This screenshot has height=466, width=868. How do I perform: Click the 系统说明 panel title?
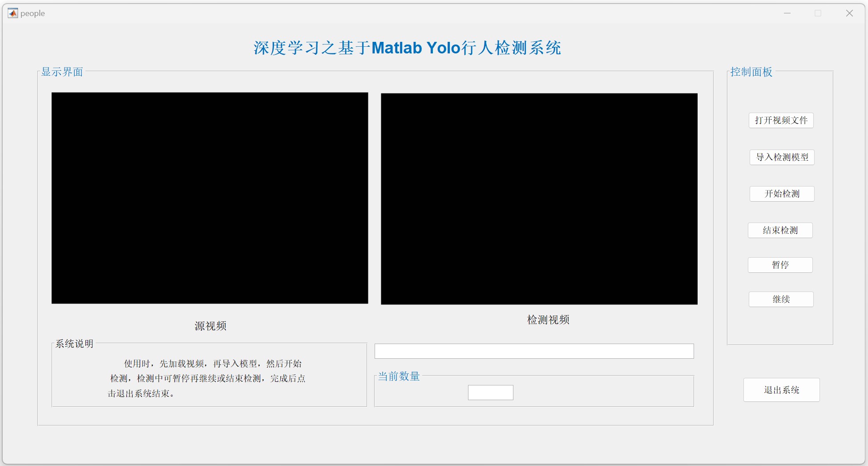point(74,344)
